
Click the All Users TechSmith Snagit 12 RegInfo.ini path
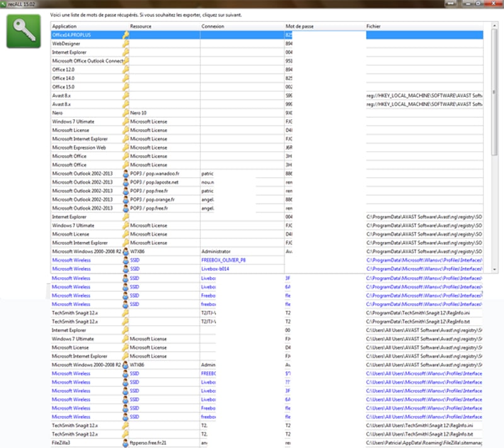coord(420,425)
